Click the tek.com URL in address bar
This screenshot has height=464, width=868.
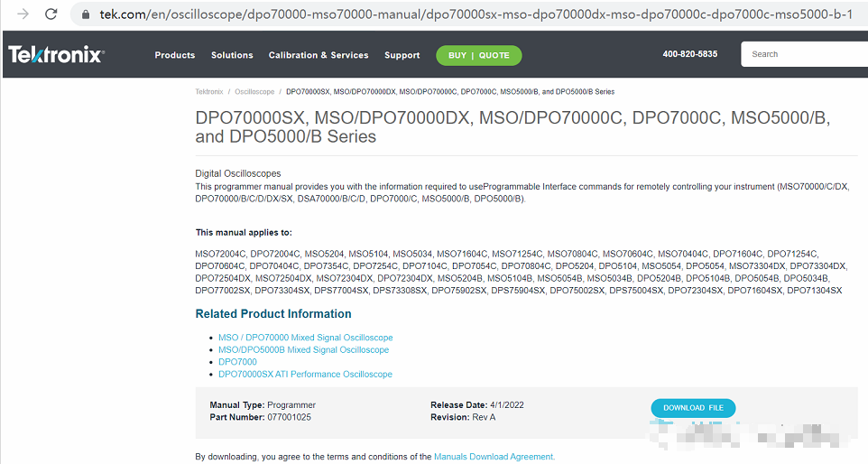(476, 14)
